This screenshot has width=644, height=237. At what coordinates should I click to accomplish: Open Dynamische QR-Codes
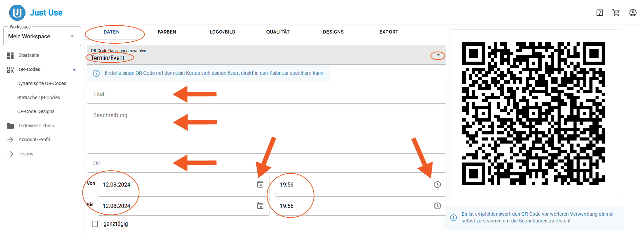pyautogui.click(x=42, y=84)
